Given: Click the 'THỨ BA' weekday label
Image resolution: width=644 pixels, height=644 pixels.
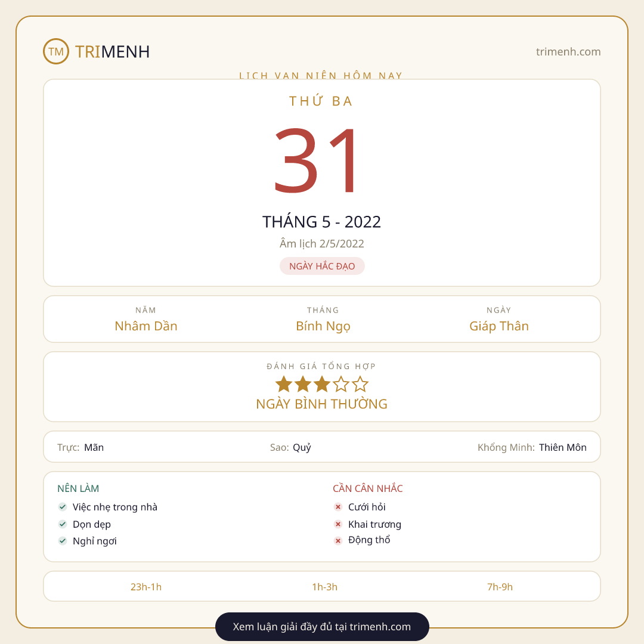Looking at the screenshot, I should pyautogui.click(x=321, y=101).
